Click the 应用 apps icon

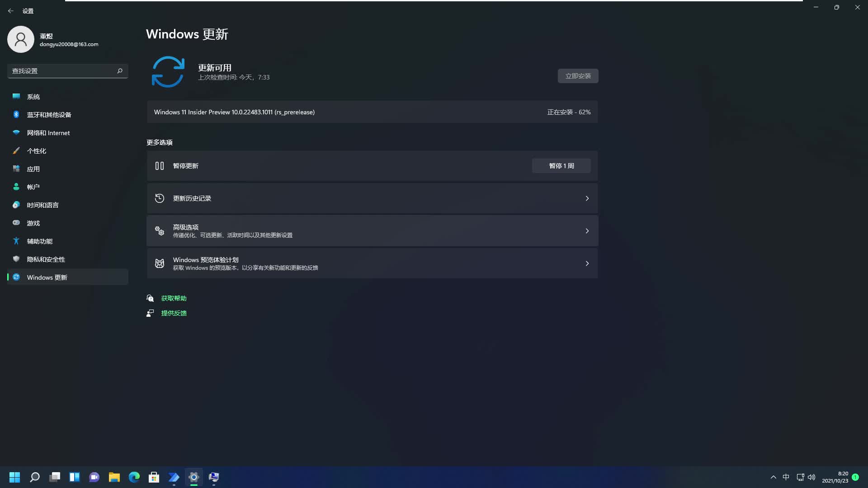click(16, 169)
